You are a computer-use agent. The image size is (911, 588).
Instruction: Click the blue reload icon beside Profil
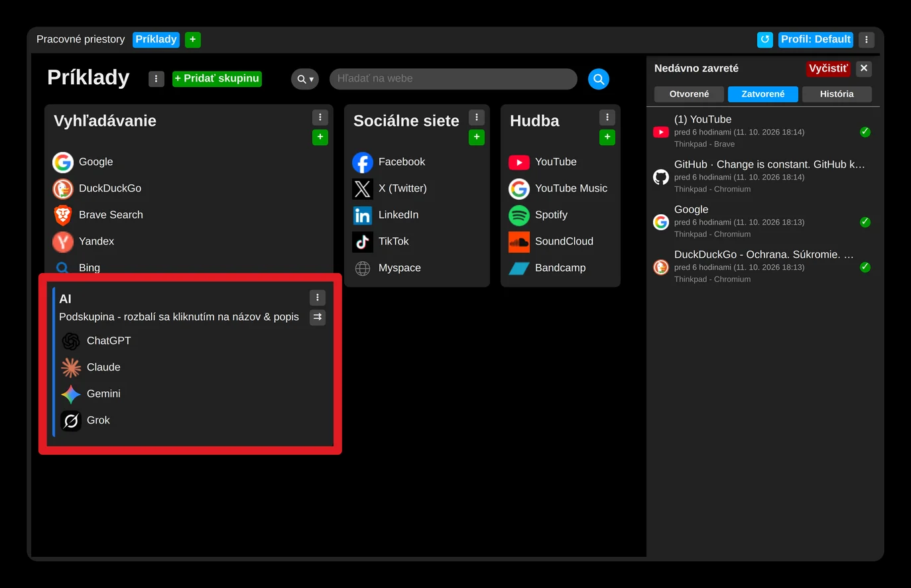pos(765,40)
